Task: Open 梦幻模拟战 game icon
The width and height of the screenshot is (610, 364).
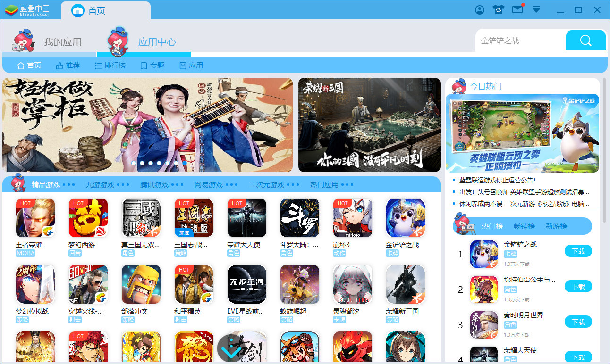Action: coord(35,284)
